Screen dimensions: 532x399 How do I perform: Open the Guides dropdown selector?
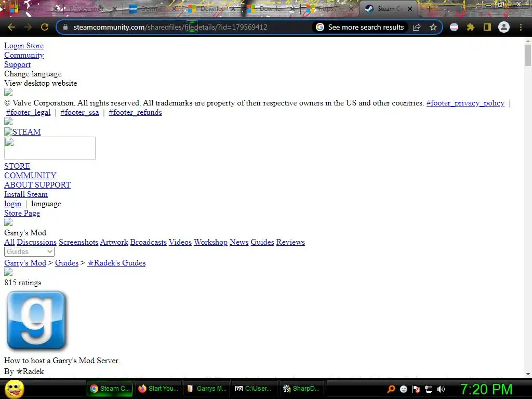point(29,252)
